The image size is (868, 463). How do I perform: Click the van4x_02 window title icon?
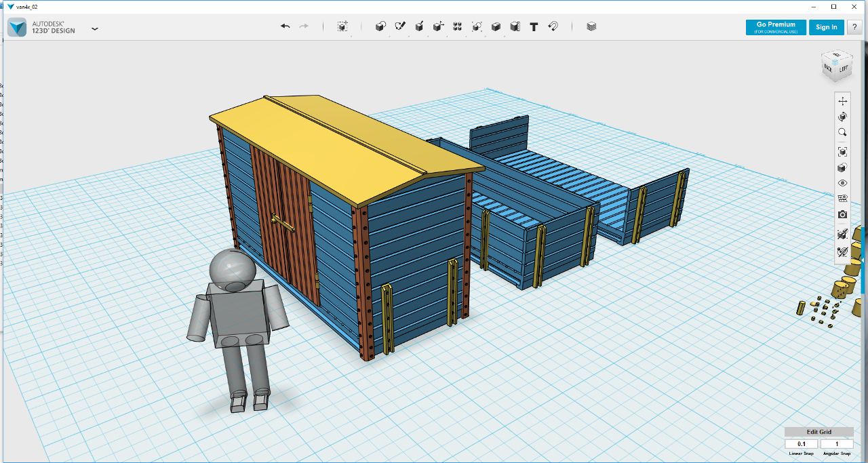(x=10, y=6)
